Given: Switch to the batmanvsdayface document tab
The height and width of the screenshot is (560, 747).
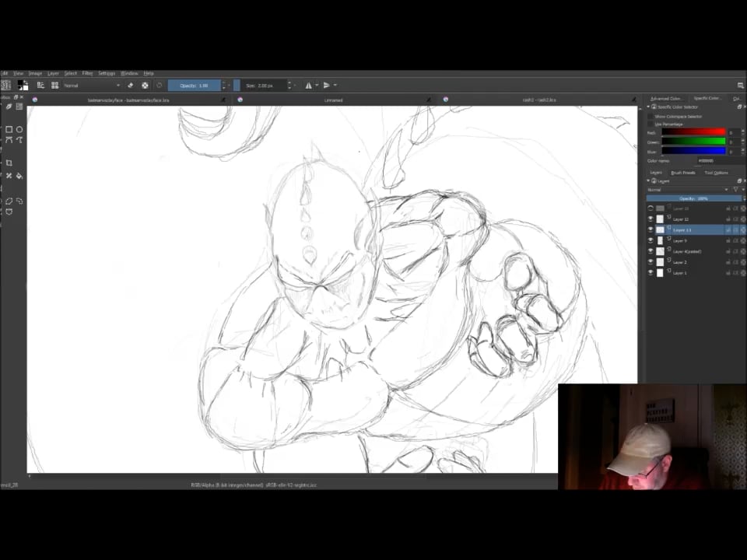Looking at the screenshot, I should [128, 100].
